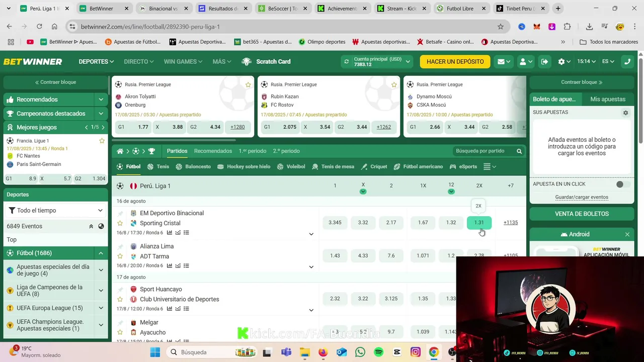Open the ES language dropdown
The width and height of the screenshot is (644, 362).
608,61
